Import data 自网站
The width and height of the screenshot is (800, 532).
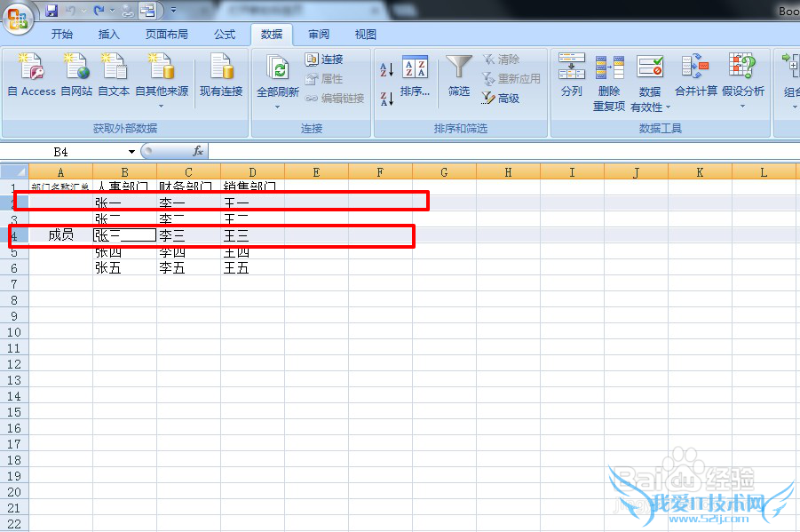tap(76, 75)
